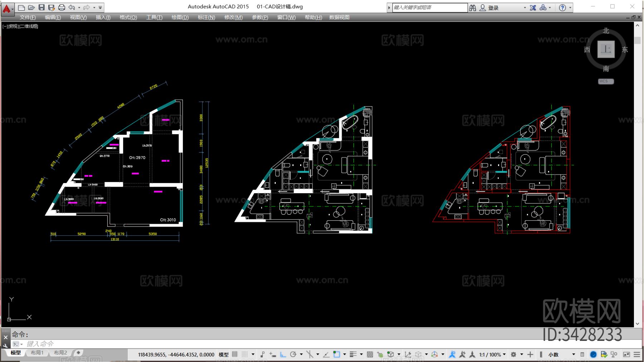Open the workspace switching gear icon
644x362 pixels.
coord(513,354)
